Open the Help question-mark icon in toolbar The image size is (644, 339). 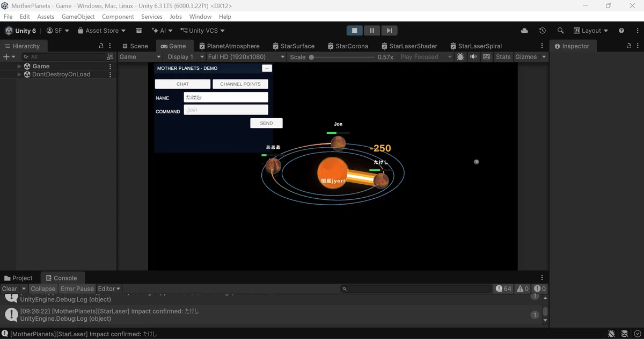pos(621,31)
